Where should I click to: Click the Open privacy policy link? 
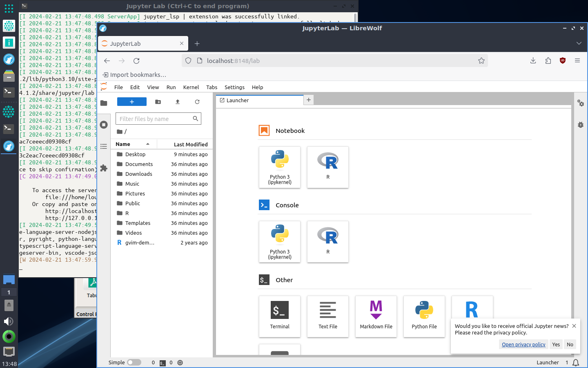click(523, 344)
